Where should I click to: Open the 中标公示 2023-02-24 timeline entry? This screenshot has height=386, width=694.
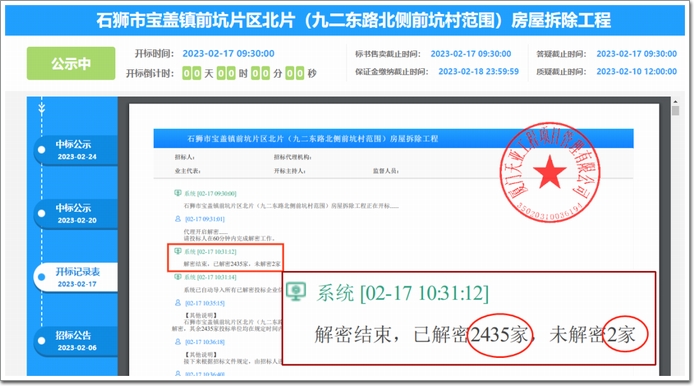76,150
